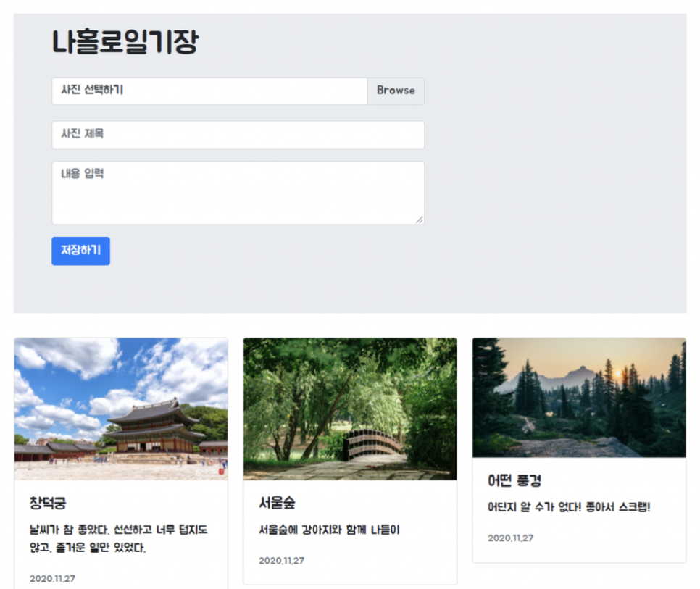Open the 서울숲 bridge photo thumbnail
This screenshot has width=700, height=589.
350,409
